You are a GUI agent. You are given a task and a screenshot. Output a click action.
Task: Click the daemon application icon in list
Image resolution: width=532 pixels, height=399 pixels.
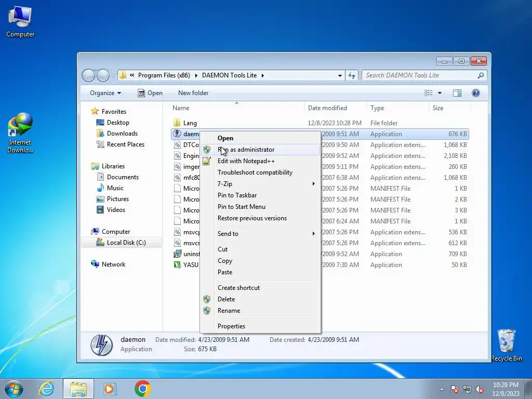pos(177,134)
